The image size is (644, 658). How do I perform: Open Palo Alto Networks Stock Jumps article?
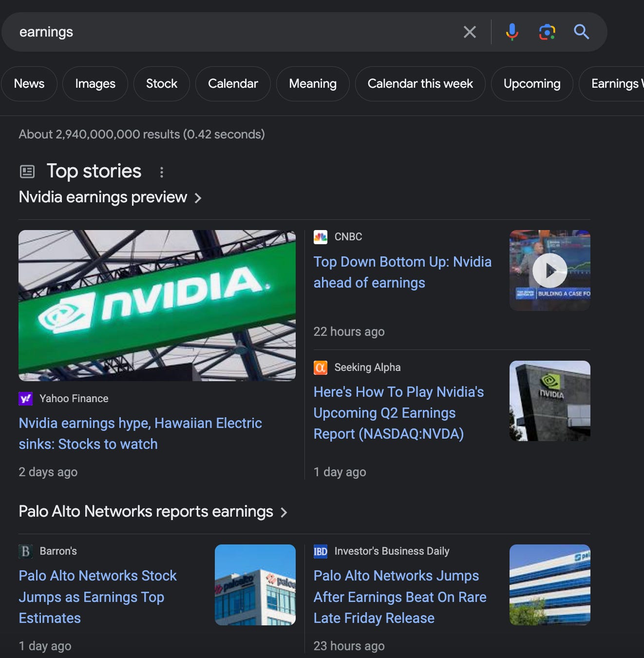[x=97, y=597]
